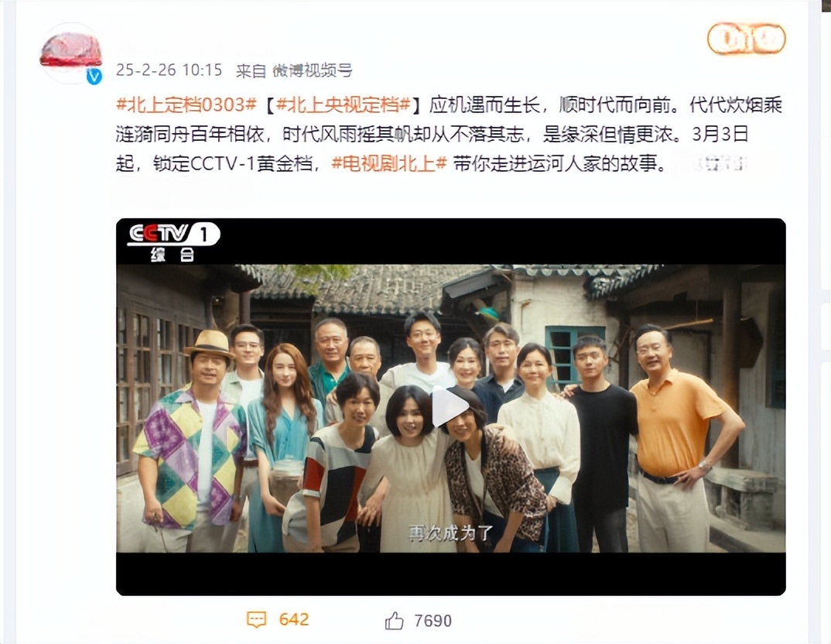Image resolution: width=831 pixels, height=644 pixels.
Task: Click the 7690 likes count
Action: [x=433, y=621]
